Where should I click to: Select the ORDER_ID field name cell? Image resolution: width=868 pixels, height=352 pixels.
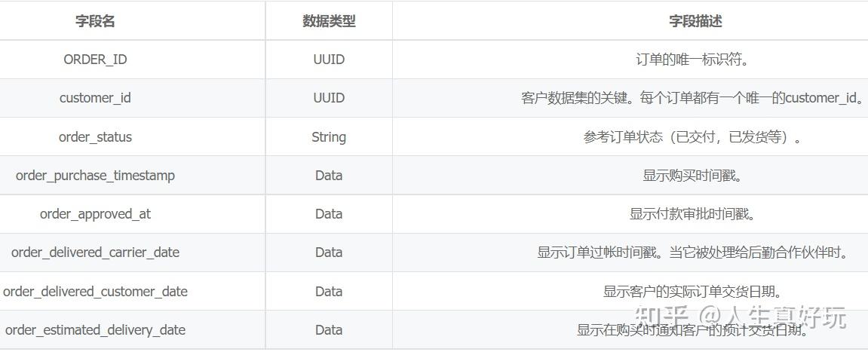pyautogui.click(x=95, y=60)
